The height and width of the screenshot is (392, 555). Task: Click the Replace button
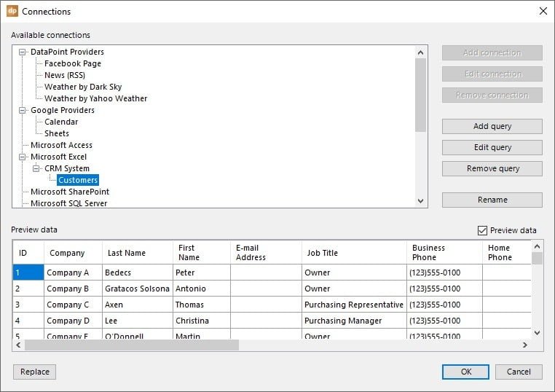pos(34,372)
